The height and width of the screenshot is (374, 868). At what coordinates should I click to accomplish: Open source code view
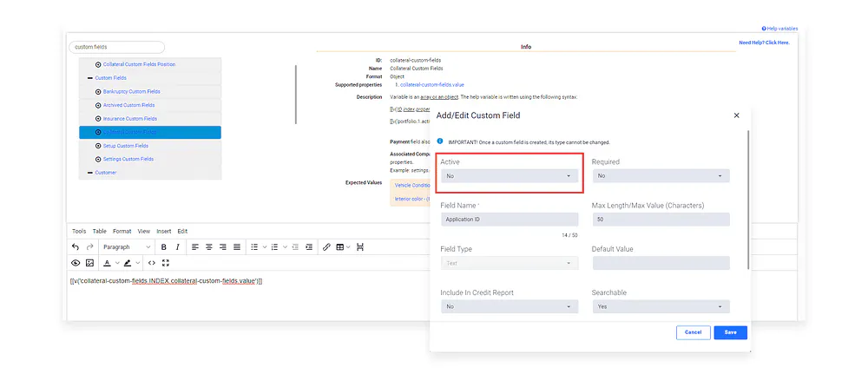click(x=151, y=263)
